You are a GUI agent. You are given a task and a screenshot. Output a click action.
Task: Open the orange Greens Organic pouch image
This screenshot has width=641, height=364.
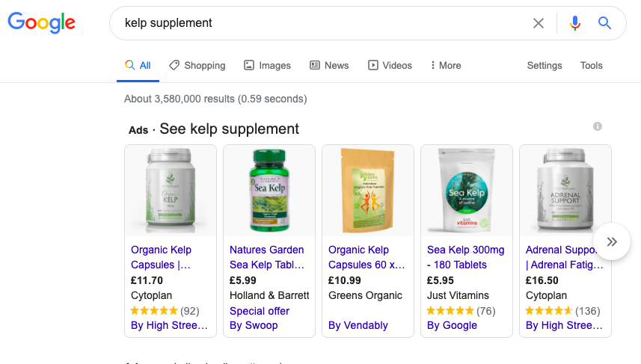point(368,191)
